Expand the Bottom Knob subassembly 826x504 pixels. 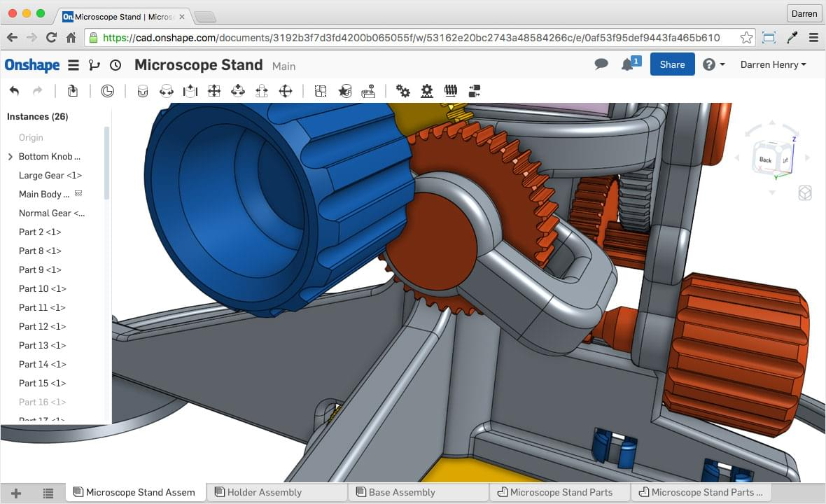[9, 156]
